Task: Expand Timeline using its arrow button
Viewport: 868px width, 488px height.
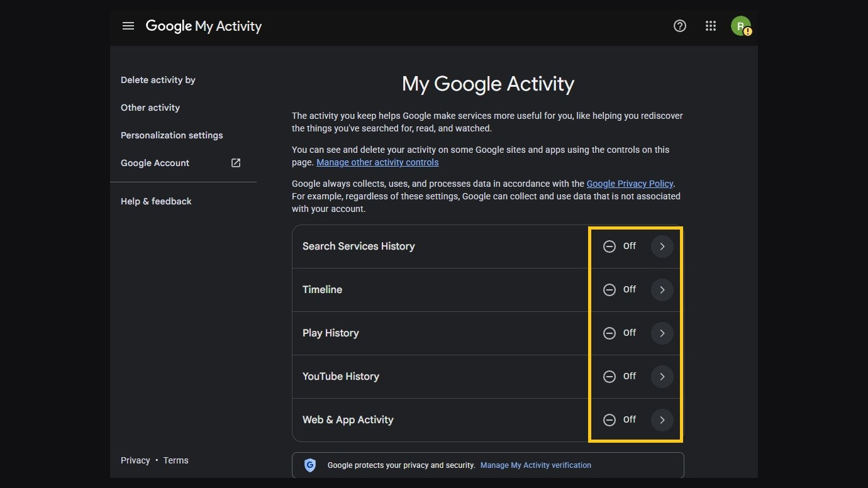Action: (x=662, y=290)
